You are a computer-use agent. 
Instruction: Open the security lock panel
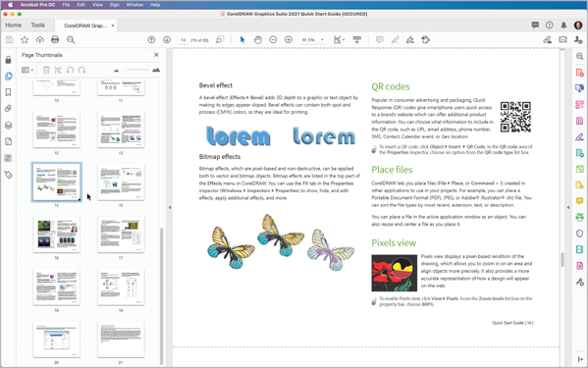pyautogui.click(x=8, y=60)
